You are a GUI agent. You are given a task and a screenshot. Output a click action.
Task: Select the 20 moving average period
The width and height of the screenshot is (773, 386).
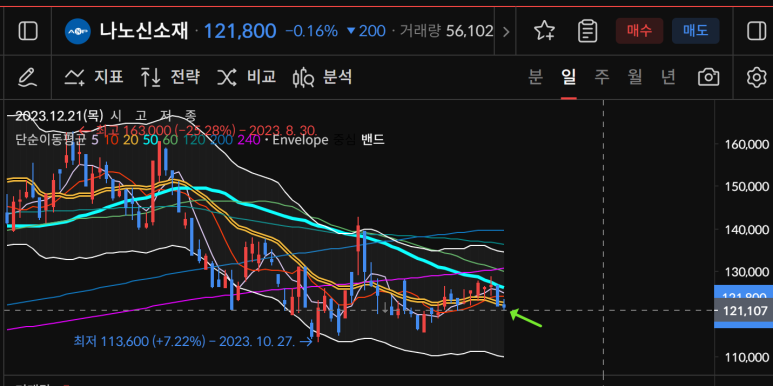(131, 140)
